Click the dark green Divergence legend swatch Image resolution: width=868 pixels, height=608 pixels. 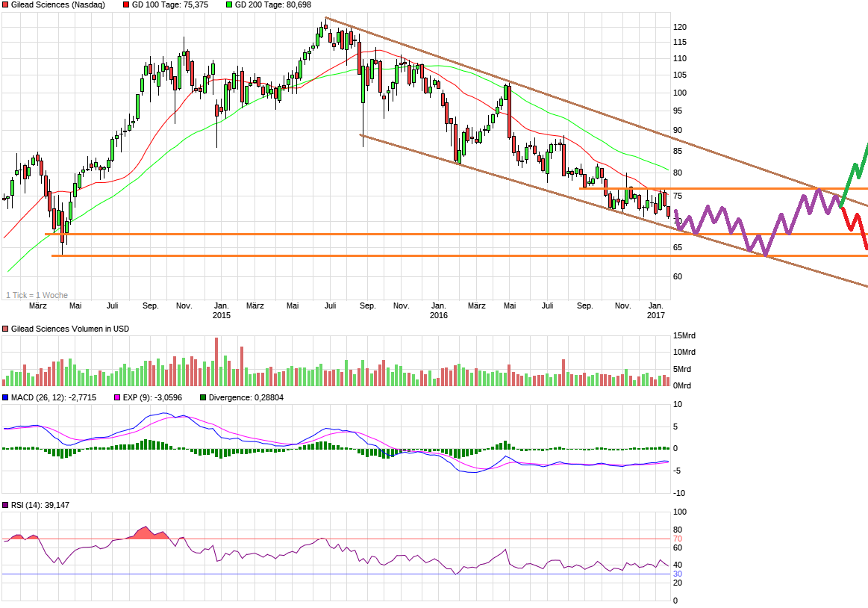(x=203, y=398)
